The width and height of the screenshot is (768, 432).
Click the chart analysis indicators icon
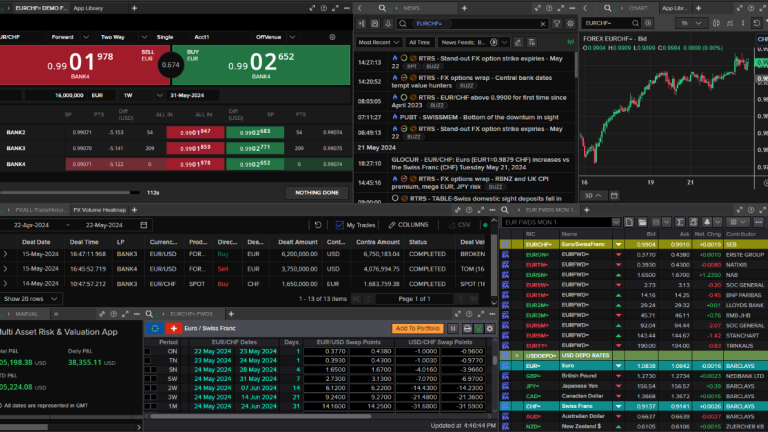point(730,23)
